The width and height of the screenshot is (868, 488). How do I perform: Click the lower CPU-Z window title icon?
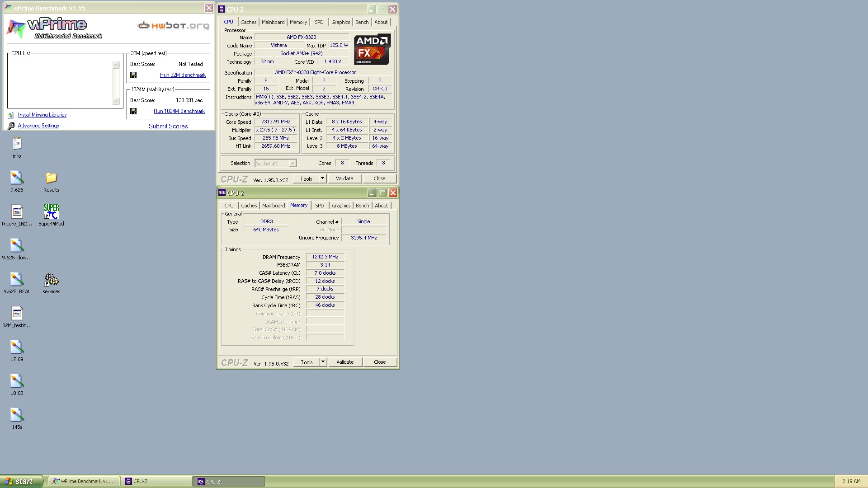coord(222,192)
